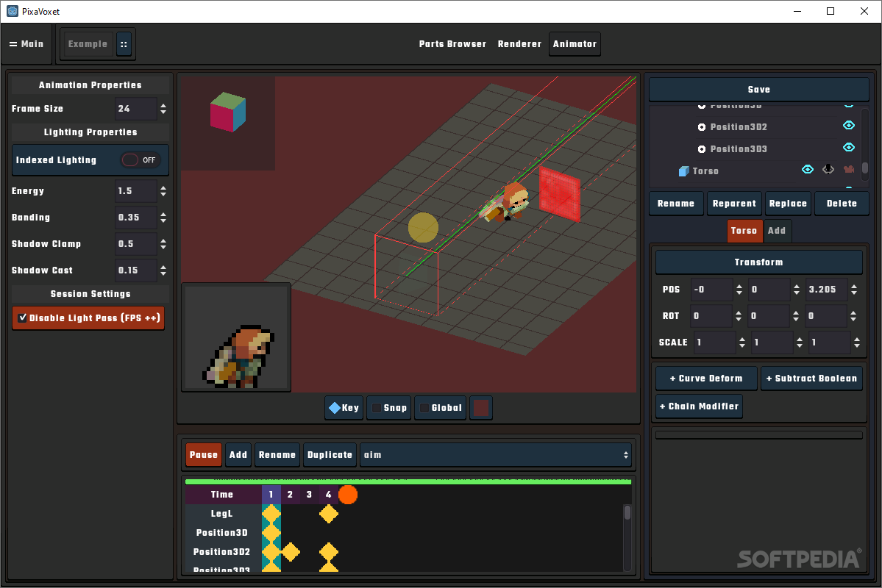Click the orange add-frame circle in timeline

tap(348, 495)
